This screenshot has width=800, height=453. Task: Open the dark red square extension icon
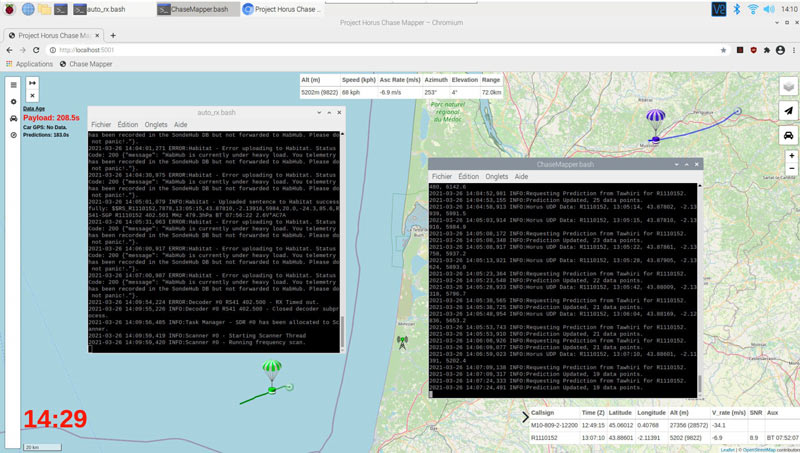coord(740,50)
